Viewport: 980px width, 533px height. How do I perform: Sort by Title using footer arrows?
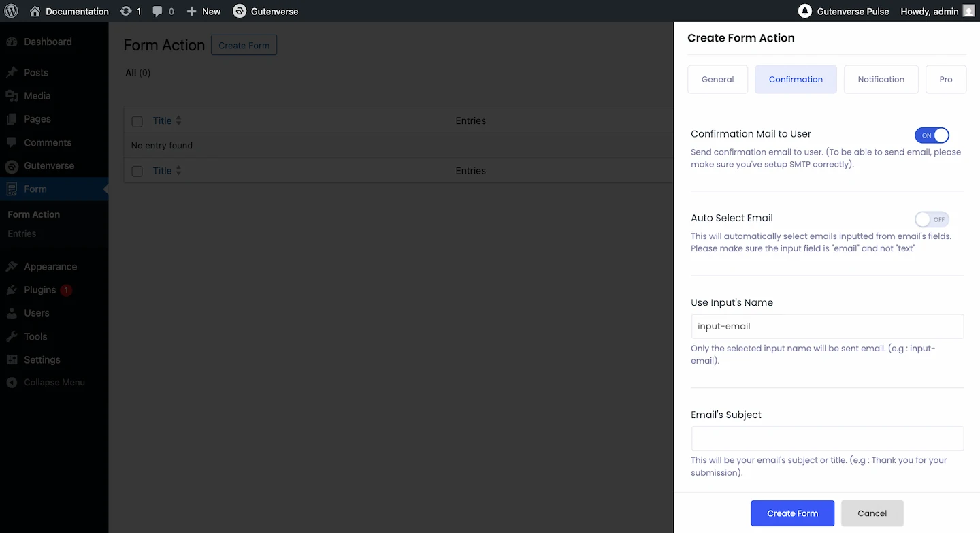pyautogui.click(x=178, y=171)
